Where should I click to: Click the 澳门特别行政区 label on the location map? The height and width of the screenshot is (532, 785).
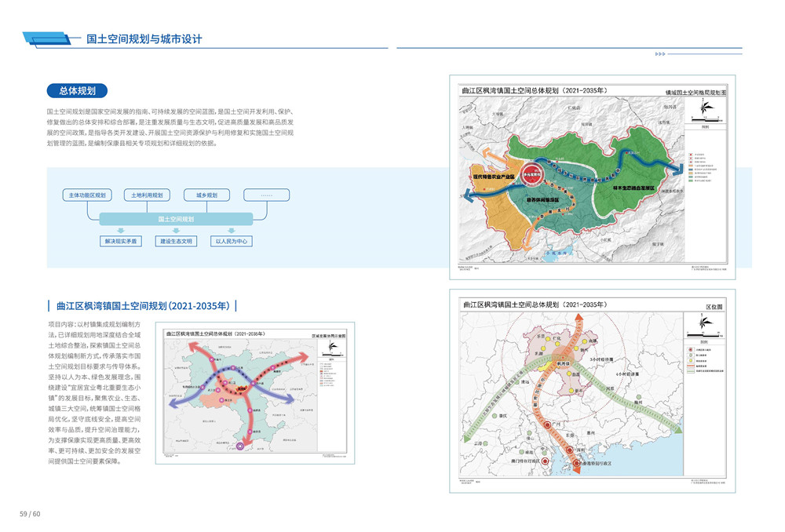tap(526, 461)
